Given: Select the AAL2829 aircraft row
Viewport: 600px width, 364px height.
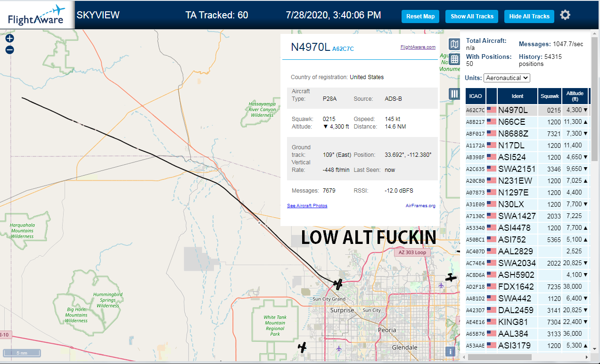Looking at the screenshot, I should [527, 251].
